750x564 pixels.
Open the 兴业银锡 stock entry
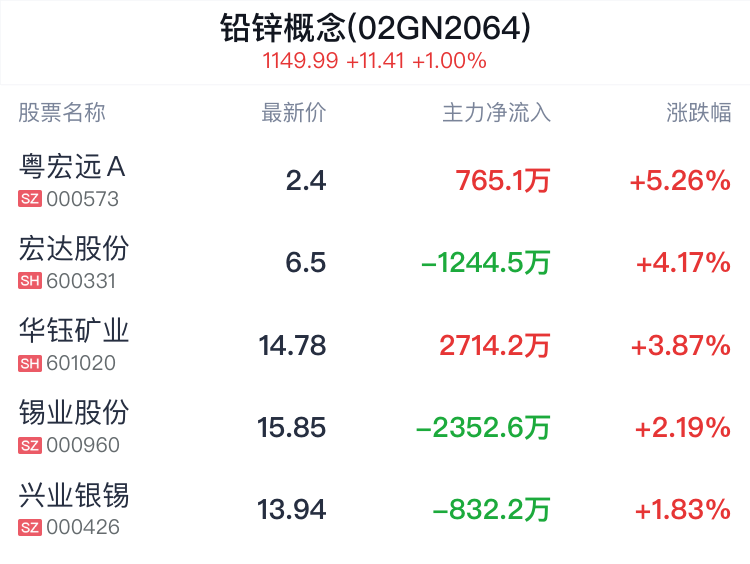[x=375, y=509]
